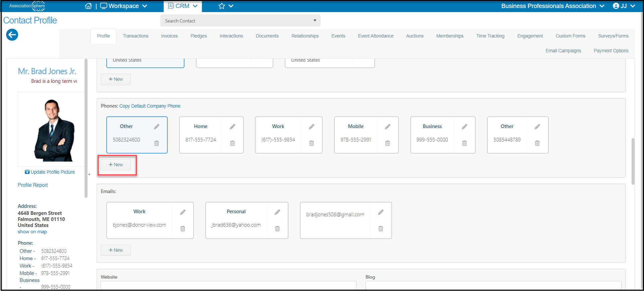
Task: Open the home icon in top bar
Action: (x=88, y=6)
